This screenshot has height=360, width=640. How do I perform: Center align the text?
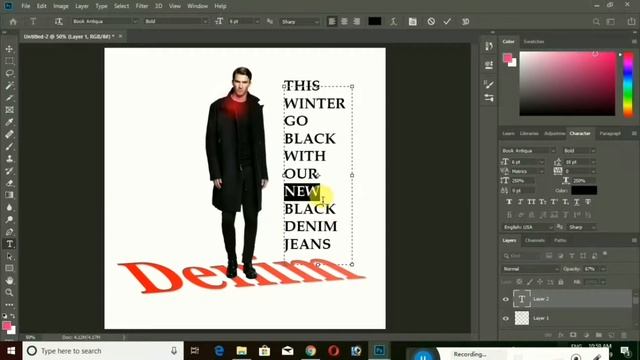click(x=344, y=22)
